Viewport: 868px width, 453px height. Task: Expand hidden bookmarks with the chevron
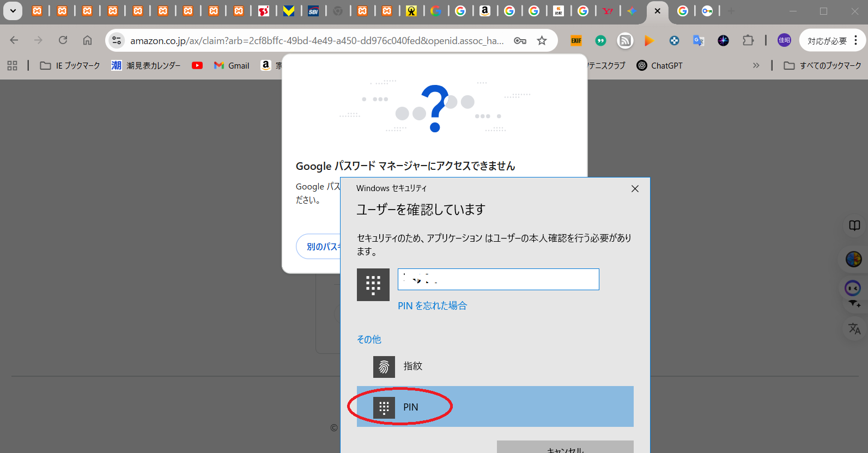(x=756, y=65)
